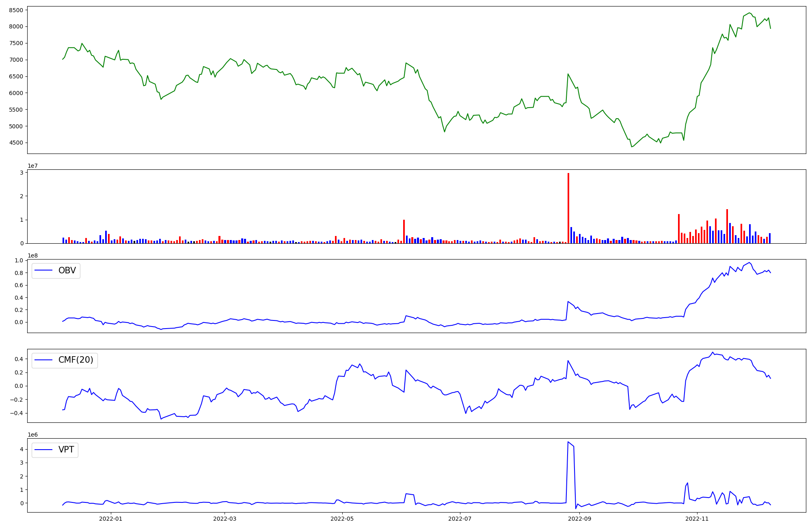
Task: Click the 1e6 exponent label above VPT chart
Action: pyautogui.click(x=33, y=435)
